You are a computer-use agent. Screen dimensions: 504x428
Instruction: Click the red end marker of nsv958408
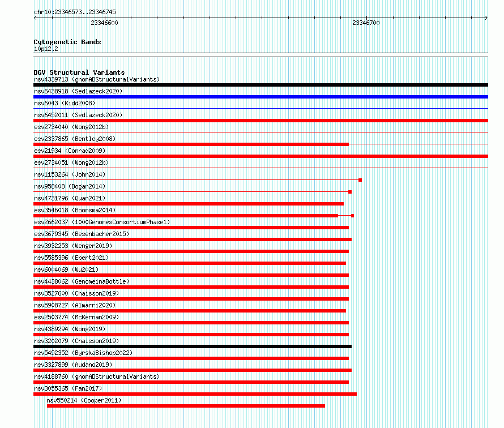tap(350, 192)
